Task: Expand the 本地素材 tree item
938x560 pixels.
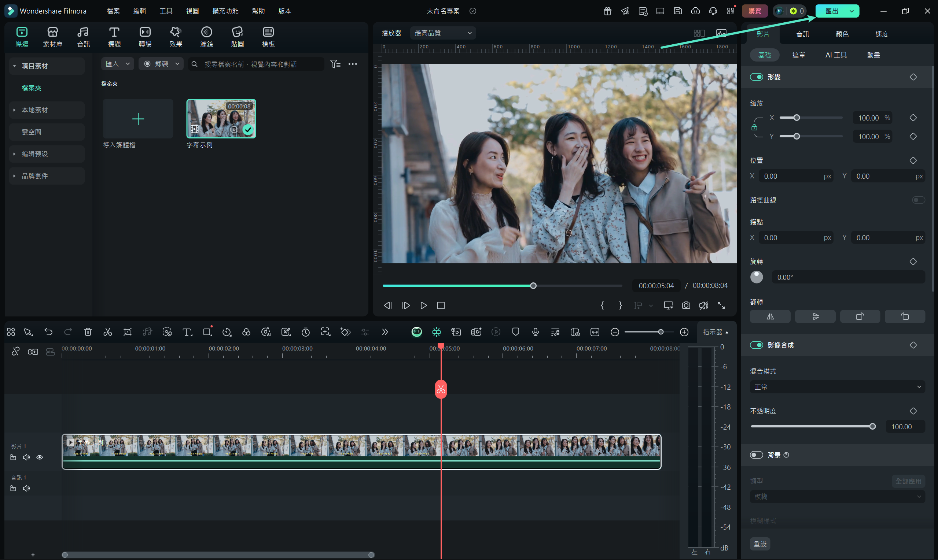Action: click(x=14, y=110)
